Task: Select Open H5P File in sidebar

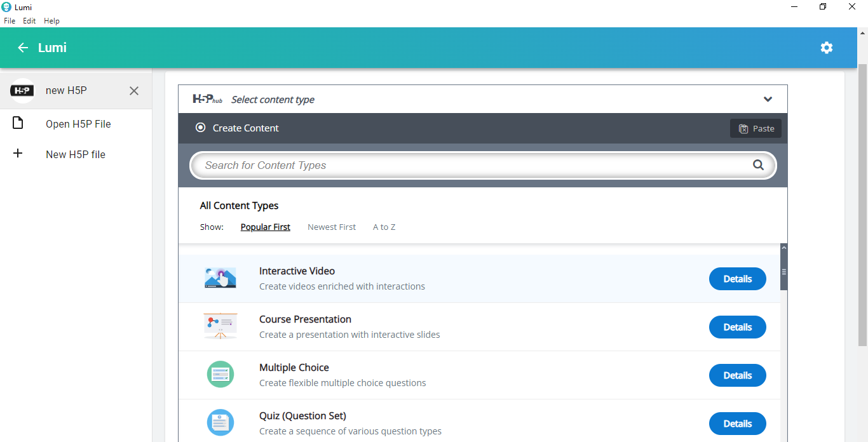Action: coord(78,124)
